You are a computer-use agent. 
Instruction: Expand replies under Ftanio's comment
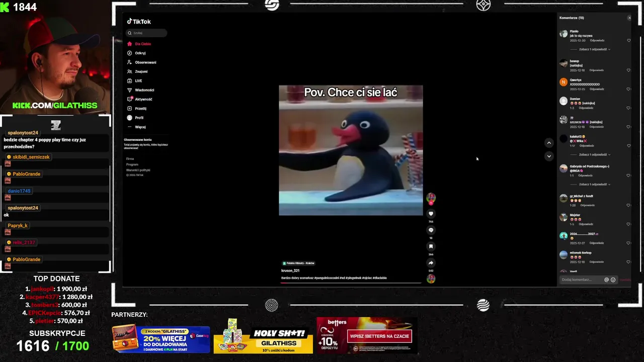tap(595, 49)
